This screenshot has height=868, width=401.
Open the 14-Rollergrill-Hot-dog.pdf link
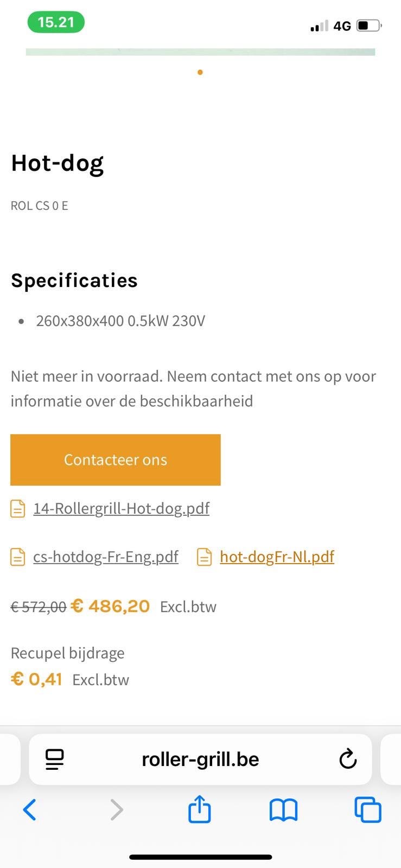tap(121, 508)
